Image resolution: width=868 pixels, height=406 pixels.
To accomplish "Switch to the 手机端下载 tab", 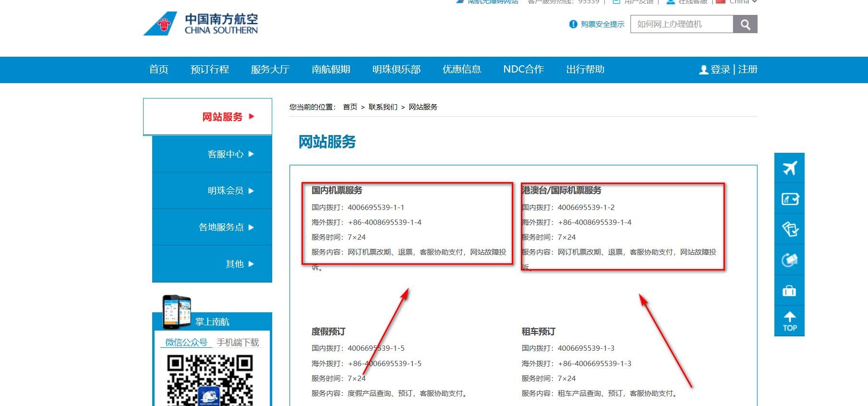I will 238,343.
